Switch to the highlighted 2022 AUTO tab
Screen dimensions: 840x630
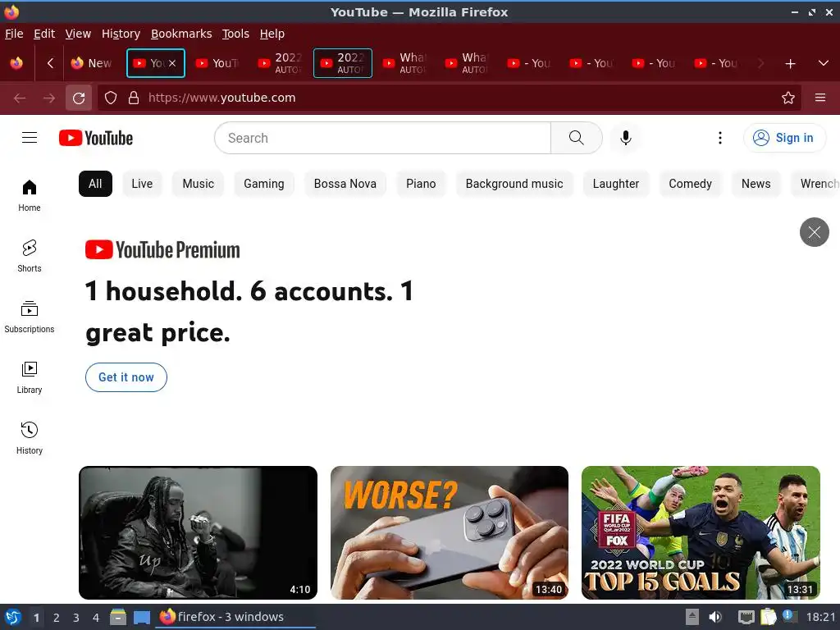point(342,63)
